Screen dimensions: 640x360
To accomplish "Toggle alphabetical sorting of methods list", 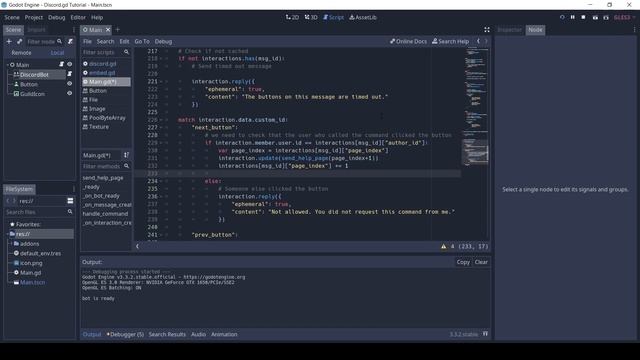I will coord(127,155).
